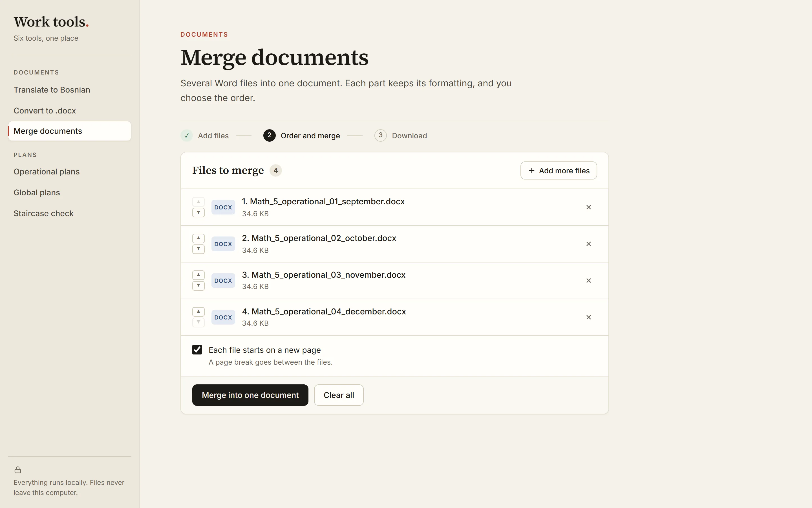The width and height of the screenshot is (812, 508).
Task: Click the Add files step checkmark
Action: 187,135
